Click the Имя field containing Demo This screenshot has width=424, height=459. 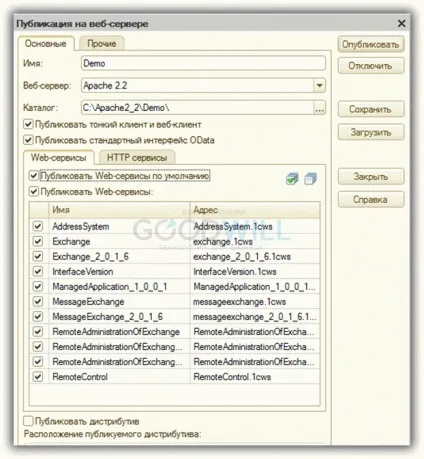coord(203,63)
